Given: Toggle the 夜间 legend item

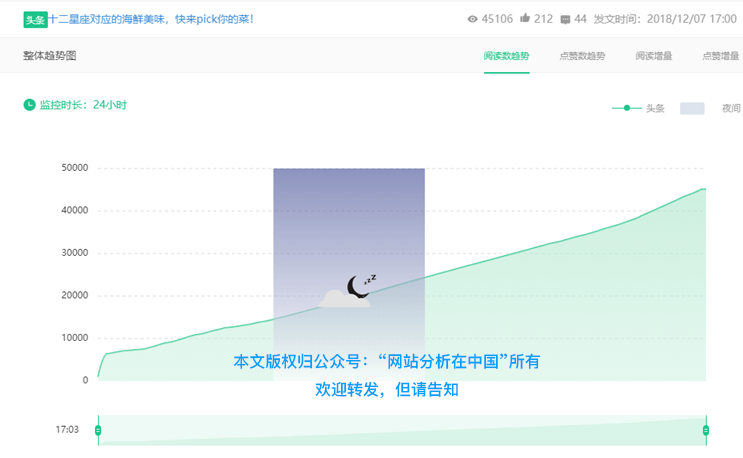Looking at the screenshot, I should pyautogui.click(x=731, y=108).
